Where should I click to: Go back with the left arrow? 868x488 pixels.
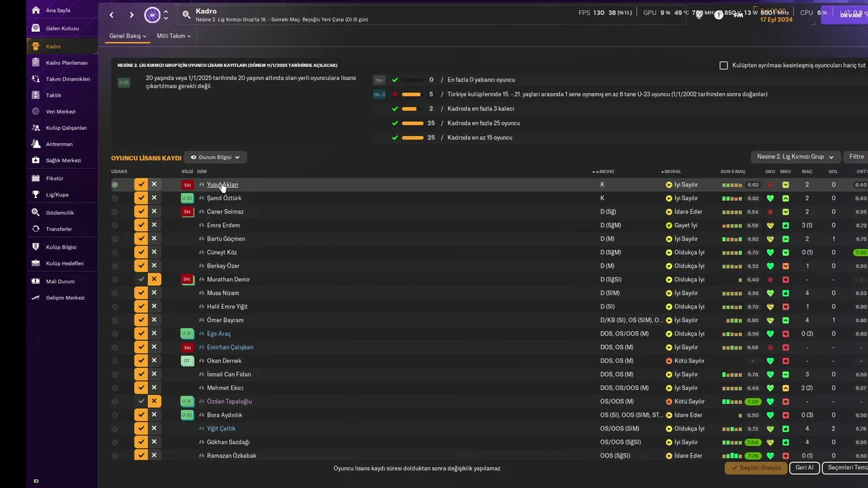point(111,15)
